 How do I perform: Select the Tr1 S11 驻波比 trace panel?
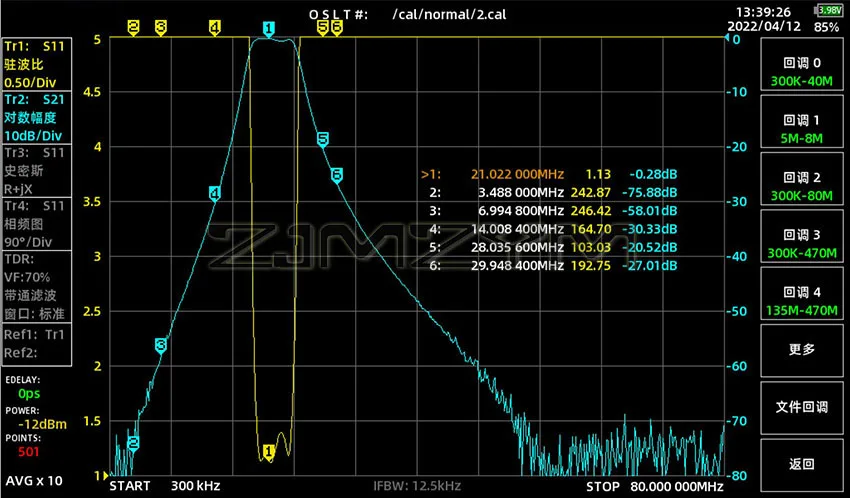point(36,64)
